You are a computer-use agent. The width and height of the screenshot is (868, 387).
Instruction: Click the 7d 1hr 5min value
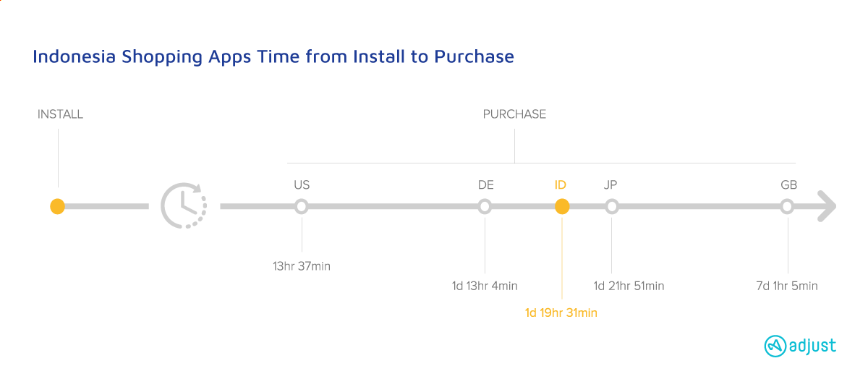tap(787, 286)
